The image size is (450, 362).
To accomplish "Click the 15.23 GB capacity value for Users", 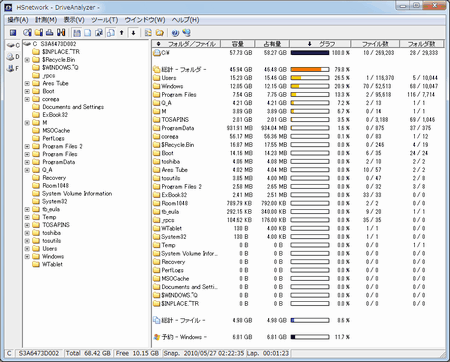I will [x=241, y=78].
